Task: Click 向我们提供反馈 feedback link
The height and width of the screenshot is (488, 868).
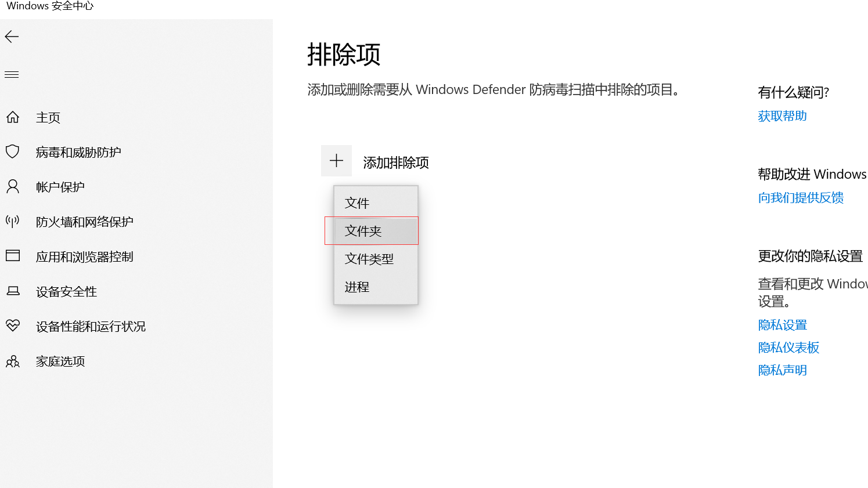Action: 801,198
